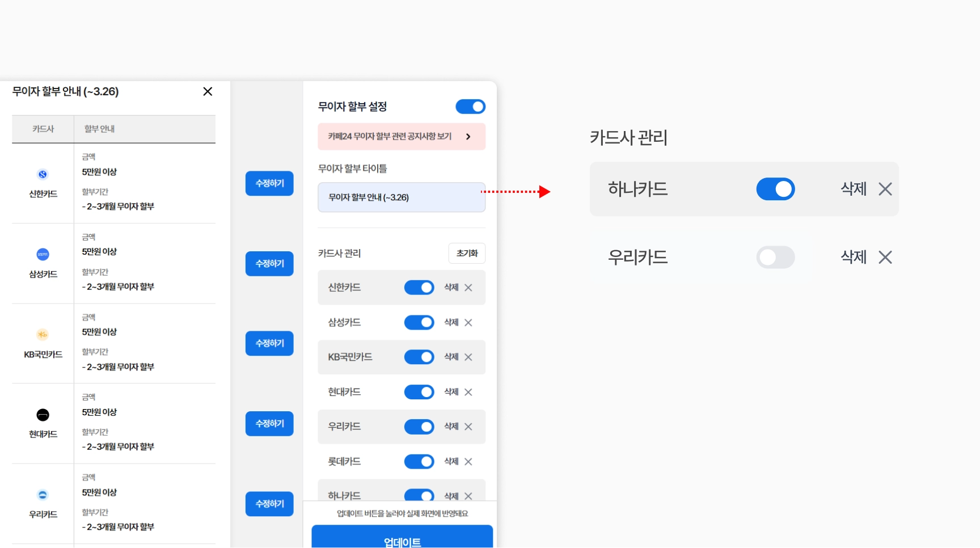980x548 pixels.
Task: Click 카드사 관리 heading in enlarged view
Action: pos(628,138)
